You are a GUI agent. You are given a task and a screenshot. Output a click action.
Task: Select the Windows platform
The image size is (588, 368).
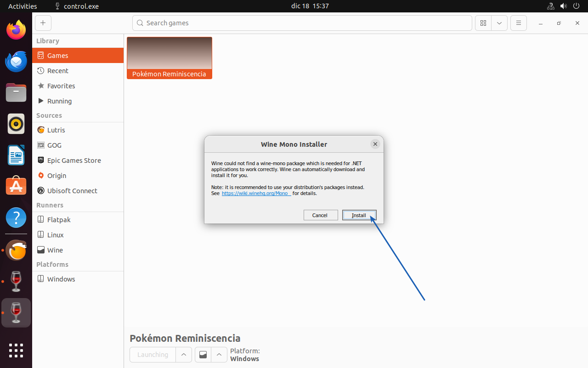click(x=78, y=279)
